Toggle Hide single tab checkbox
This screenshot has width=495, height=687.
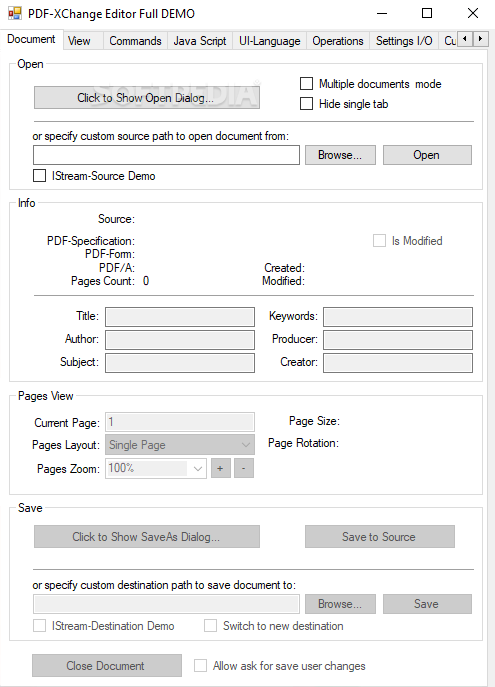tap(306, 104)
